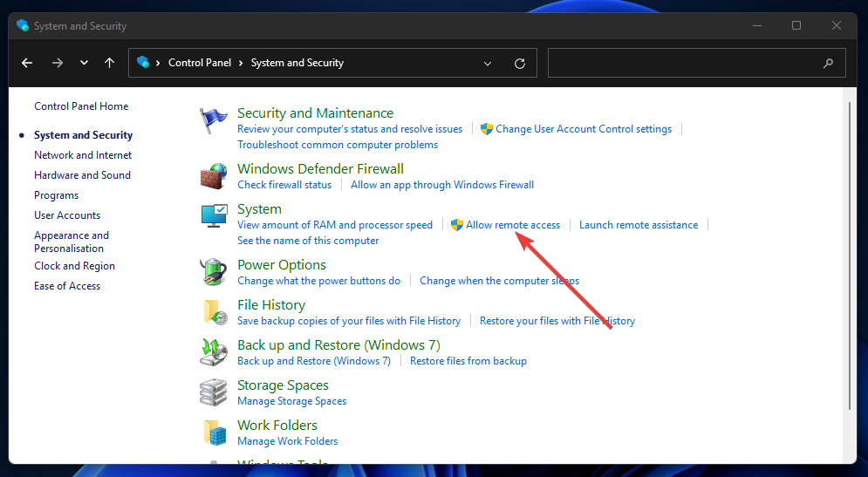
Task: Click Manage Storage Spaces
Action: point(291,401)
